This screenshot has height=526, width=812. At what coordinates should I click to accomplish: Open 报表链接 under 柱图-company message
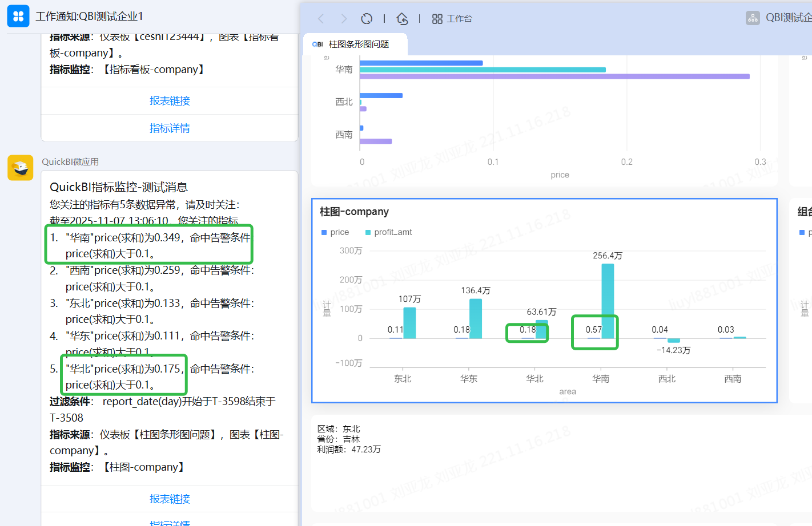(x=170, y=499)
